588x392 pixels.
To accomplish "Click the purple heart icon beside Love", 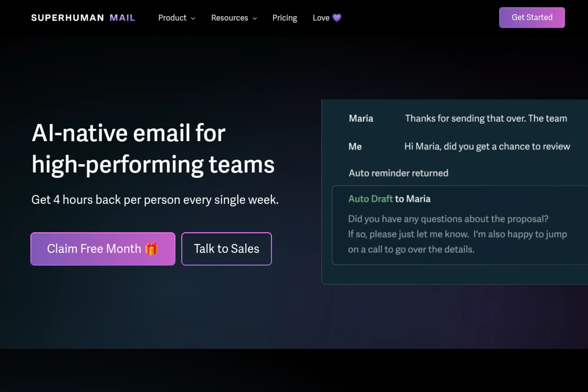I will point(337,18).
